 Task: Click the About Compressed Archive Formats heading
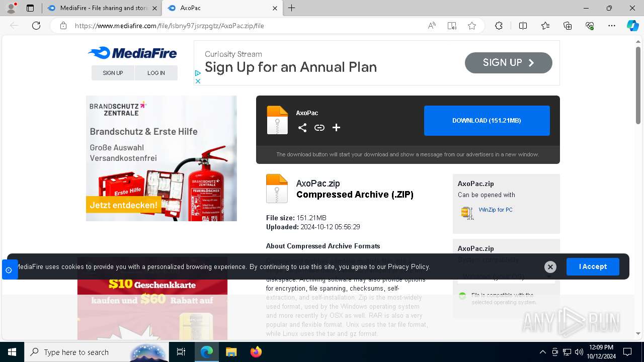[x=323, y=246]
